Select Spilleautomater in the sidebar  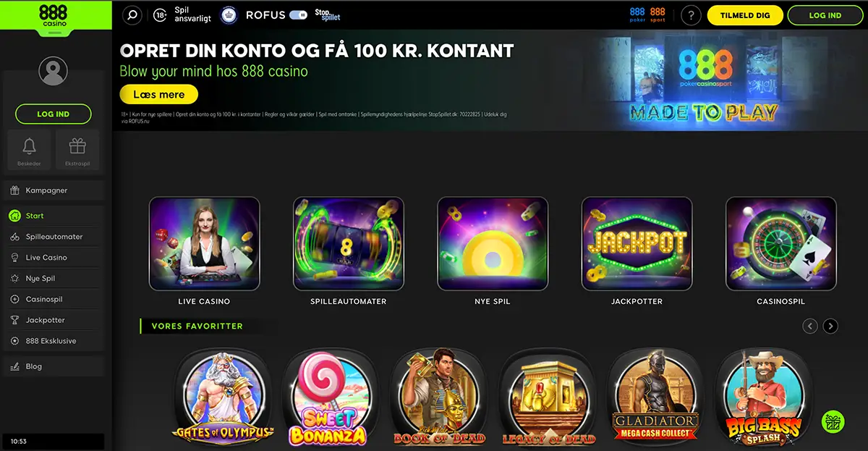pos(55,237)
